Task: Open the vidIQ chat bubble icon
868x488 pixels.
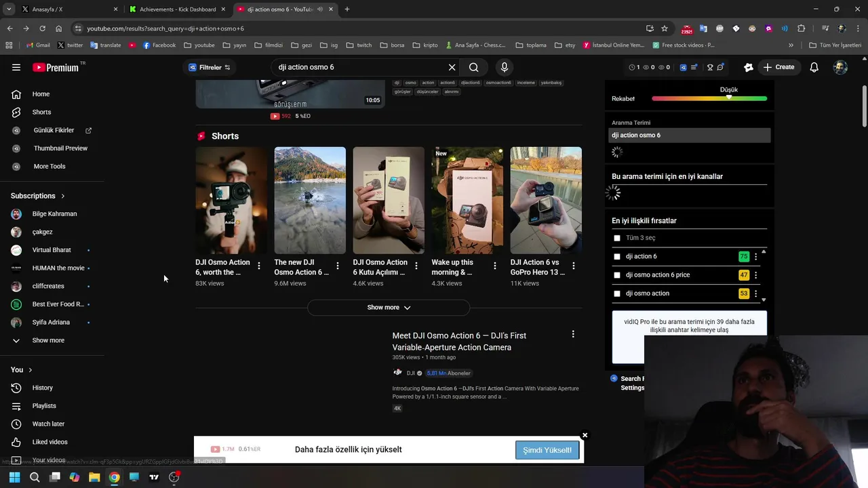Action: click(x=720, y=67)
